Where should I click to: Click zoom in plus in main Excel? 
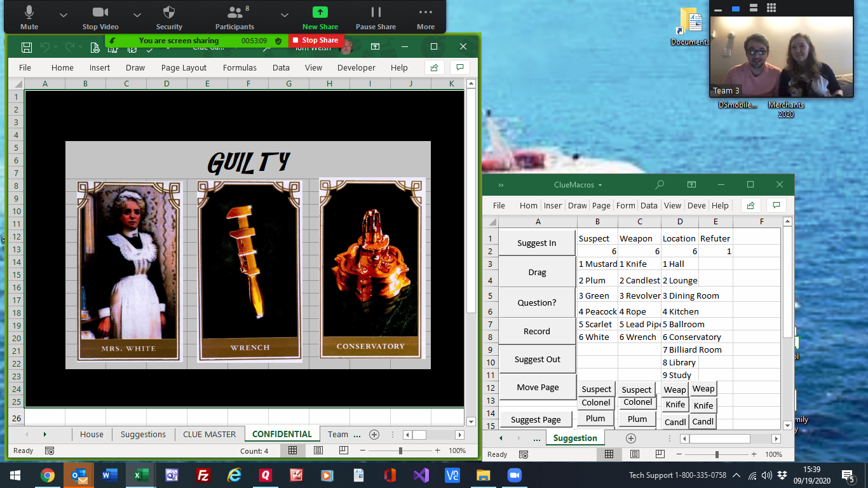tap(437, 451)
